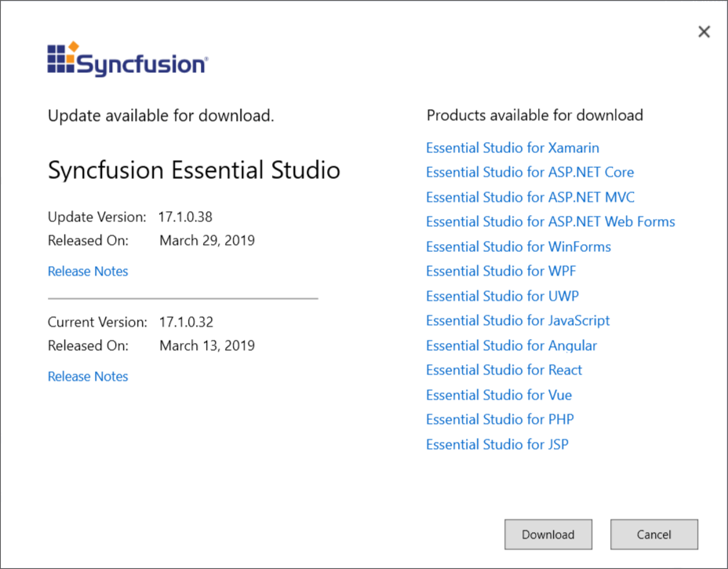The image size is (728, 569).
Task: Open Essential Studio for Xamarin link
Action: tap(512, 148)
